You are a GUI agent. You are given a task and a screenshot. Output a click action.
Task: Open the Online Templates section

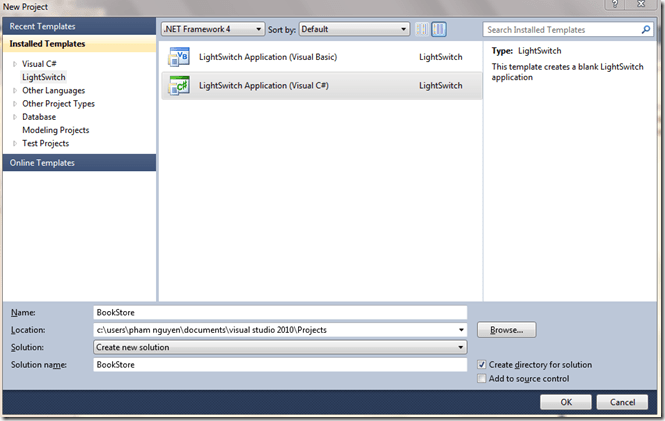[78, 162]
